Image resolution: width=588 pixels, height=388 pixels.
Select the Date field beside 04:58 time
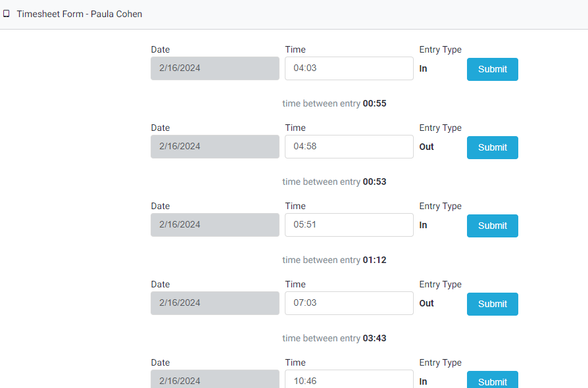214,147
